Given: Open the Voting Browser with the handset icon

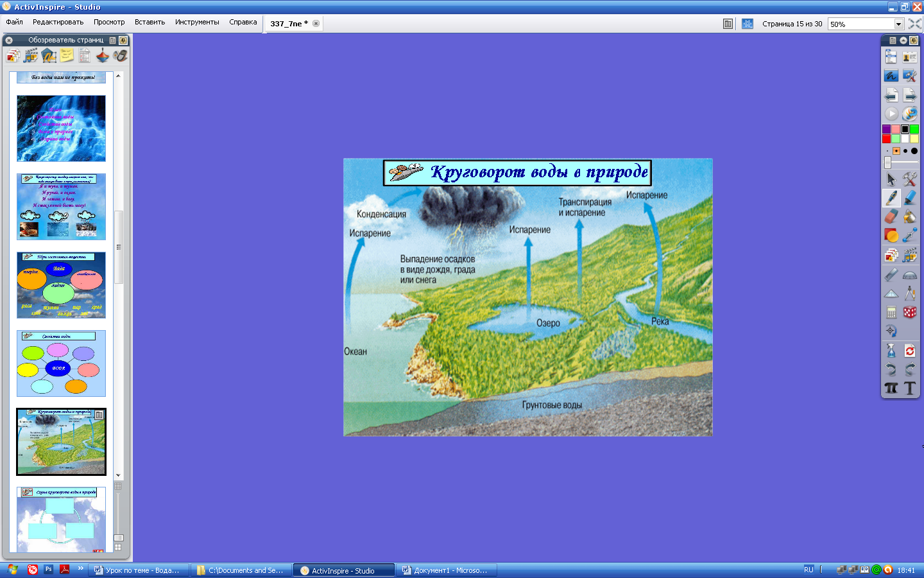Looking at the screenshot, I should (120, 56).
